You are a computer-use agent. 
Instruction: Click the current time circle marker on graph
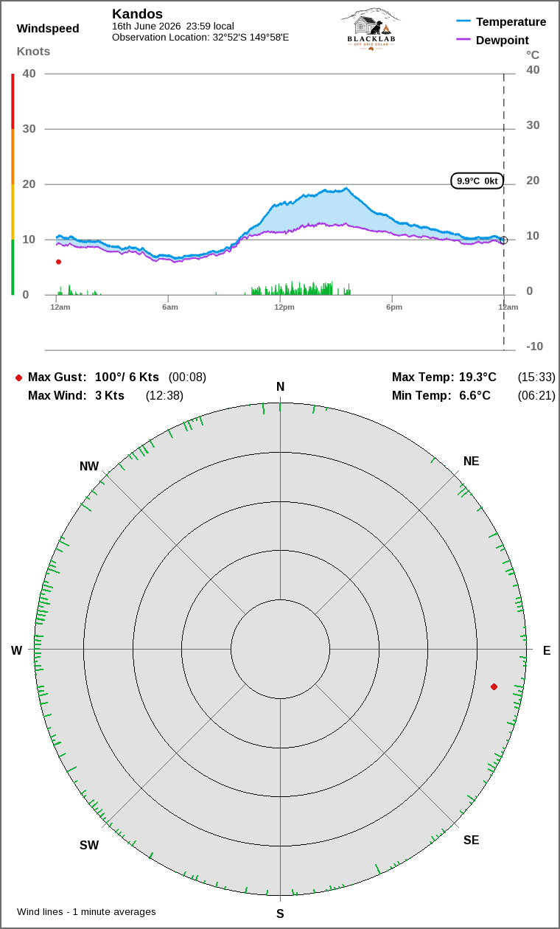pyautogui.click(x=504, y=240)
